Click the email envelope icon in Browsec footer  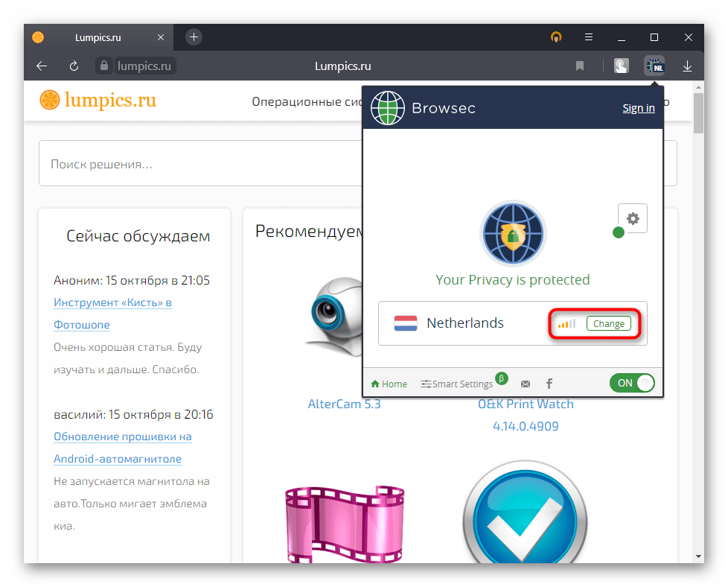[x=526, y=384]
